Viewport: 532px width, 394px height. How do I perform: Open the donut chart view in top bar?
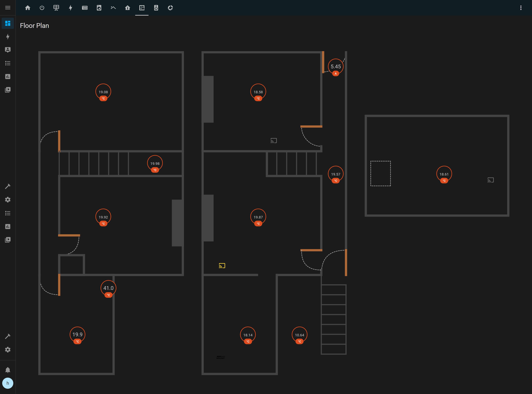[170, 8]
